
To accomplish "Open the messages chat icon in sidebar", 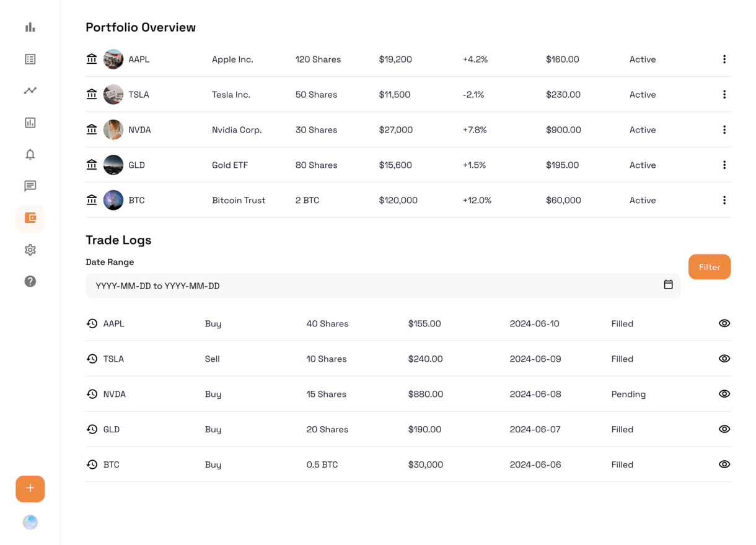I will [30, 186].
